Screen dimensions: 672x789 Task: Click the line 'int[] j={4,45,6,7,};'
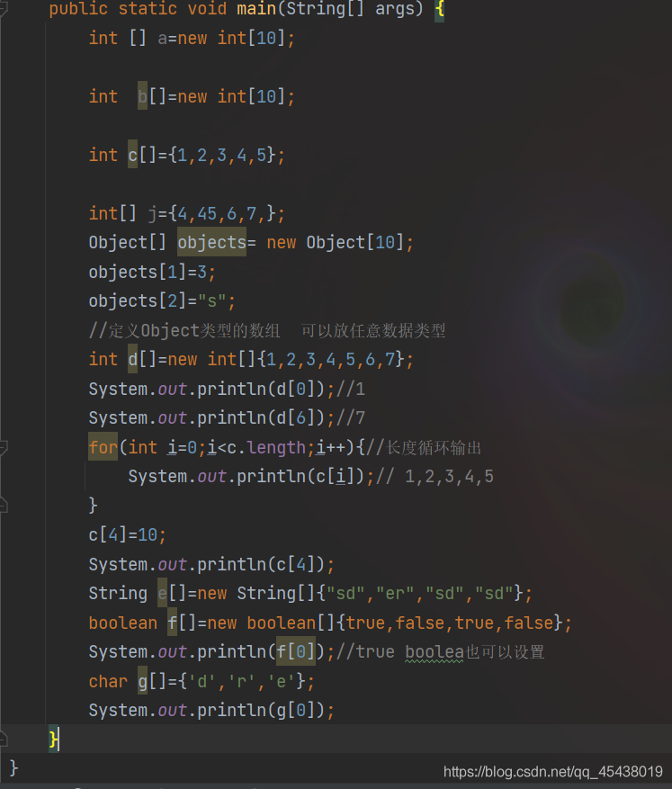coord(186,213)
